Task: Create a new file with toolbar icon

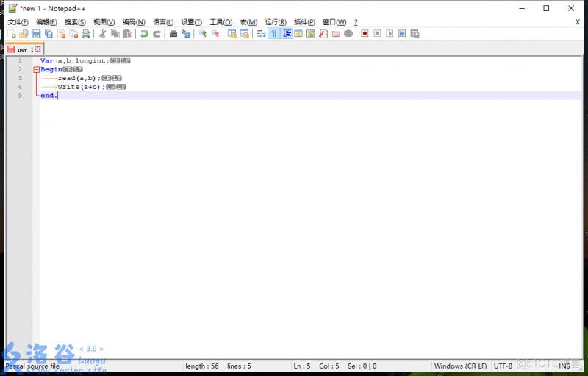Action: click(12, 34)
